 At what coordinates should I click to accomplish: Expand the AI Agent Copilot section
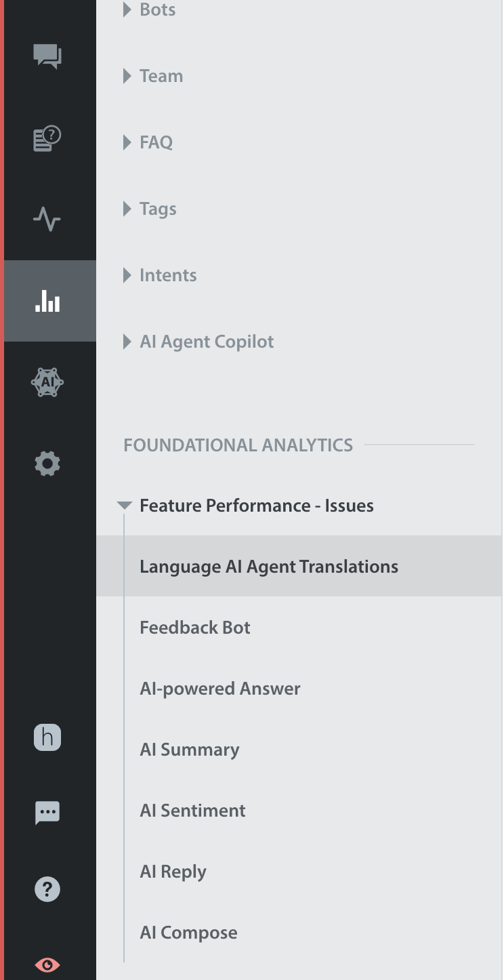click(x=199, y=342)
